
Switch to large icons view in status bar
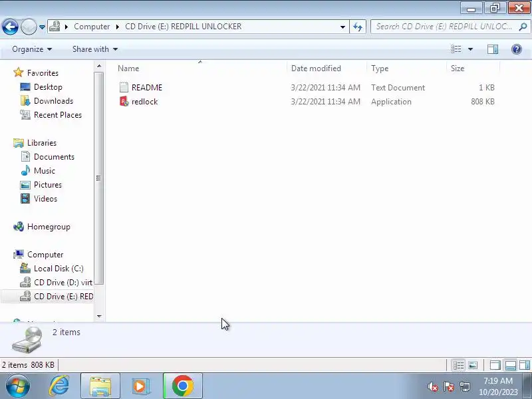473,365
